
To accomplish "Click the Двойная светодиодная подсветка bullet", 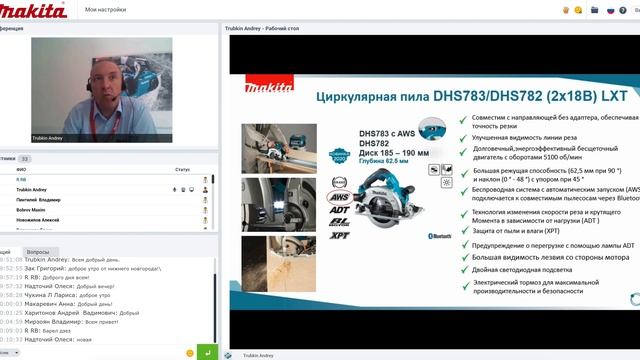I will (x=522, y=270).
